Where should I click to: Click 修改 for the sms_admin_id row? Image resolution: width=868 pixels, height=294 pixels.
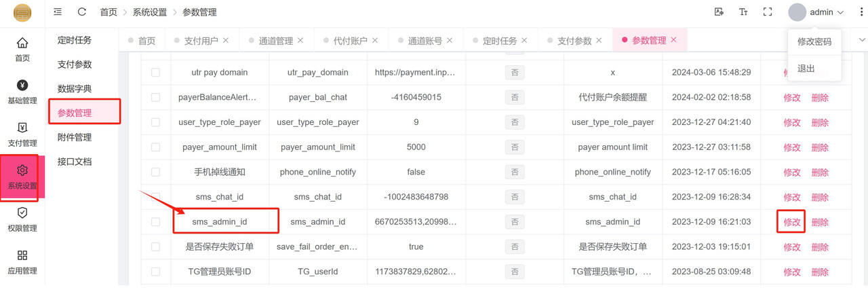791,222
